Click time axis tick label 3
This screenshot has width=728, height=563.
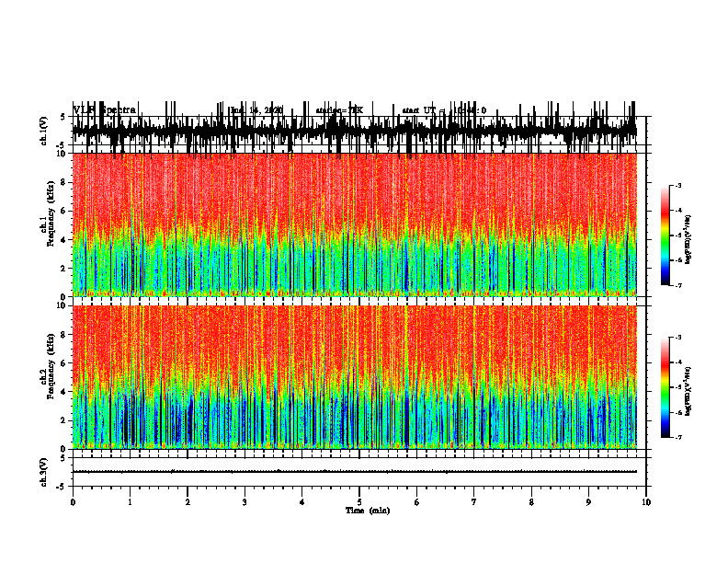click(x=245, y=502)
